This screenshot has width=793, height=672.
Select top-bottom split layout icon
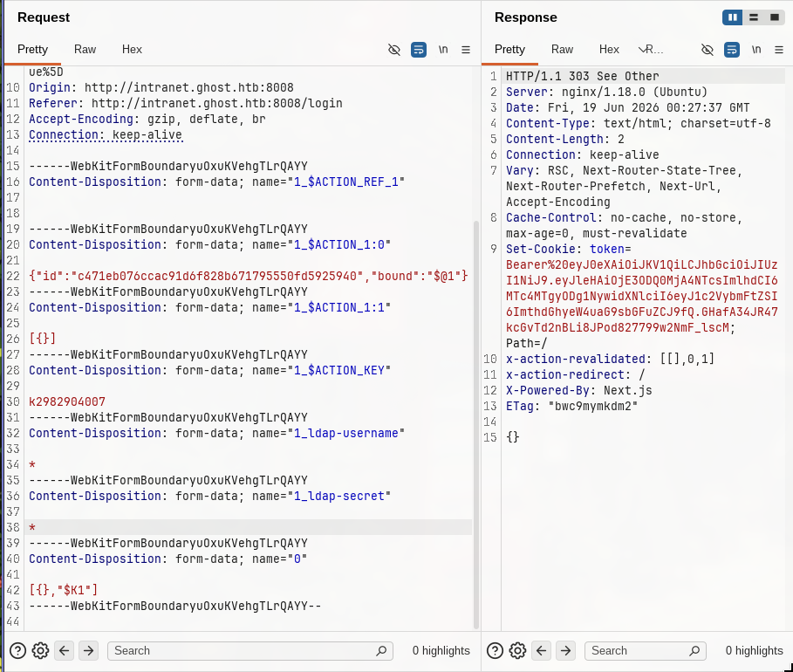[754, 17]
